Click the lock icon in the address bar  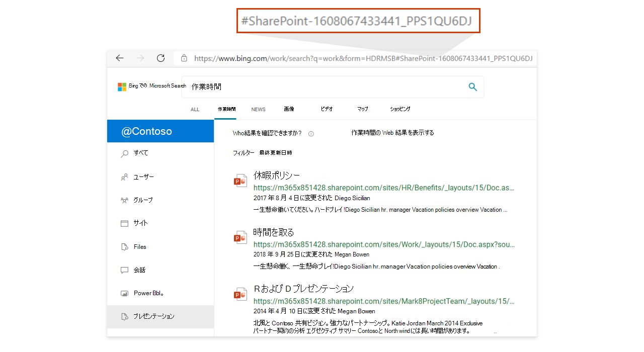click(184, 58)
